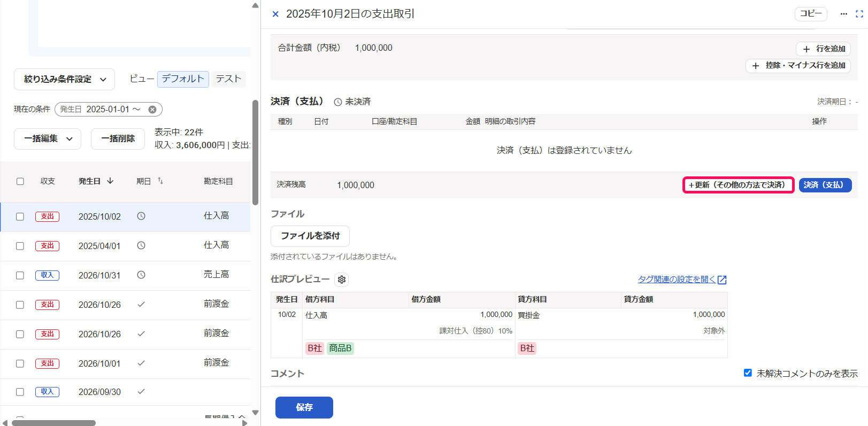This screenshot has width=868, height=426.
Task: Sort the list by the 発生日 arrow
Action: pyautogui.click(x=110, y=181)
